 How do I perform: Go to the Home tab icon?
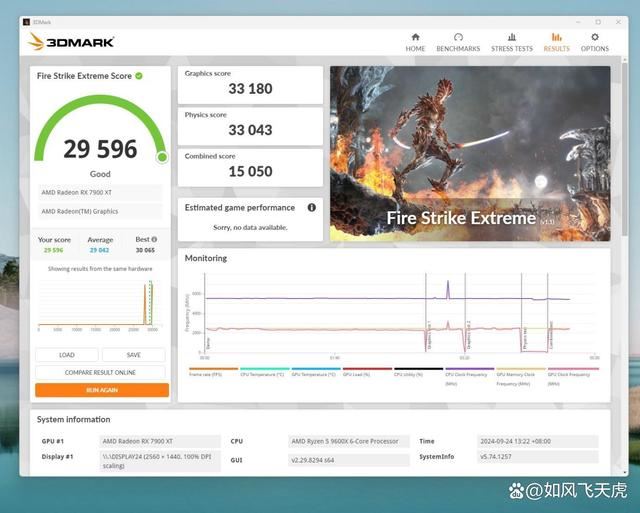(x=415, y=37)
